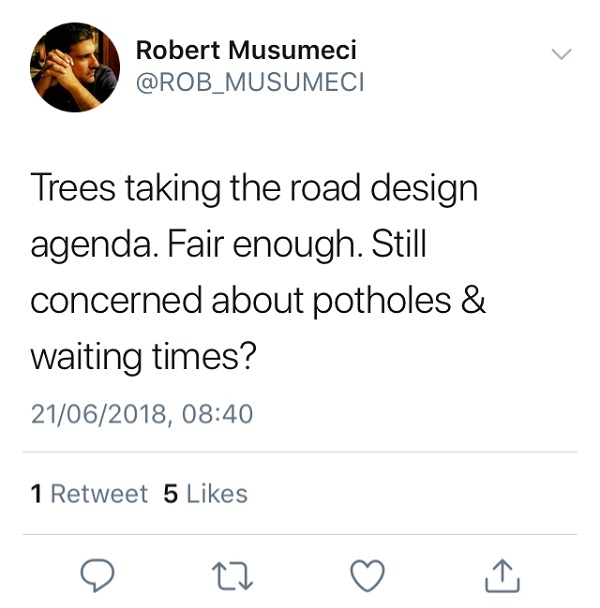This screenshot has width=600, height=608.
Task: Click the reply speech bubble icon
Action: pyautogui.click(x=97, y=574)
